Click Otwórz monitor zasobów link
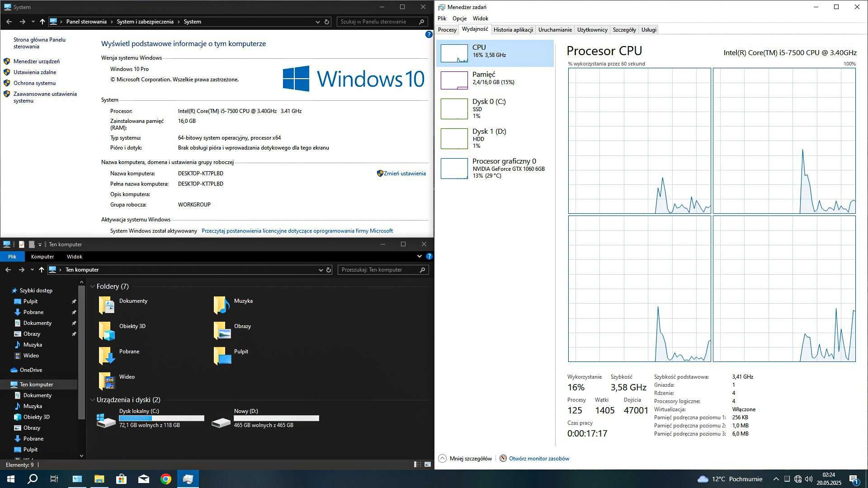 539,459
